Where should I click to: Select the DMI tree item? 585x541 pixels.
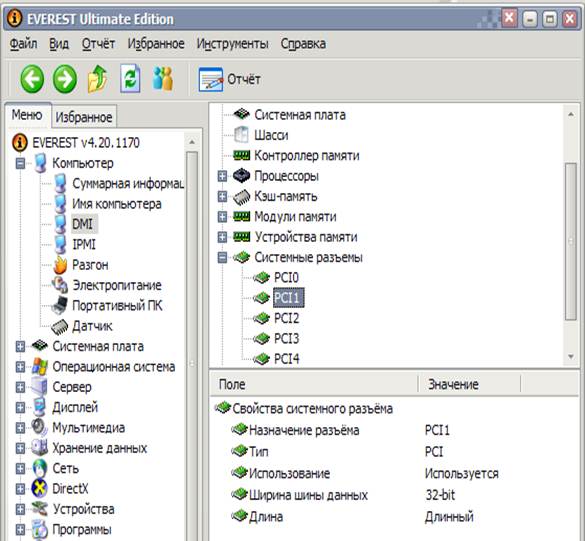pyautogui.click(x=82, y=224)
